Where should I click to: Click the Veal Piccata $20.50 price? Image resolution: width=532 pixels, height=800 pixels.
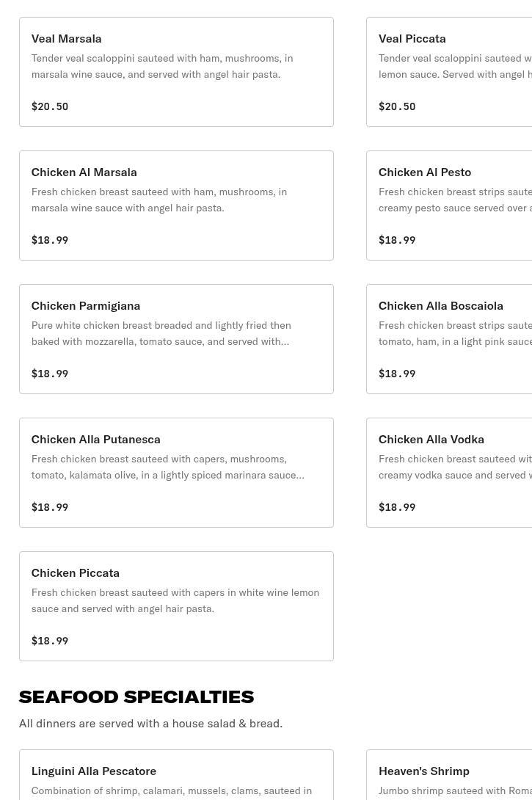397,106
